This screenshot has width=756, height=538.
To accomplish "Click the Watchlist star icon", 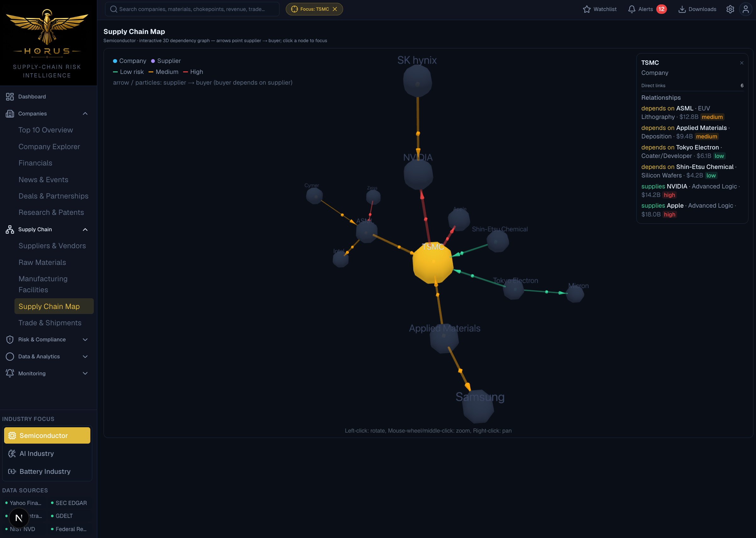I will [x=587, y=9].
